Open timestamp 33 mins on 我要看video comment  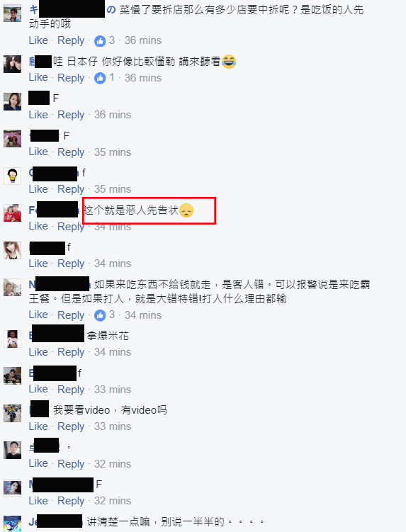pos(113,426)
